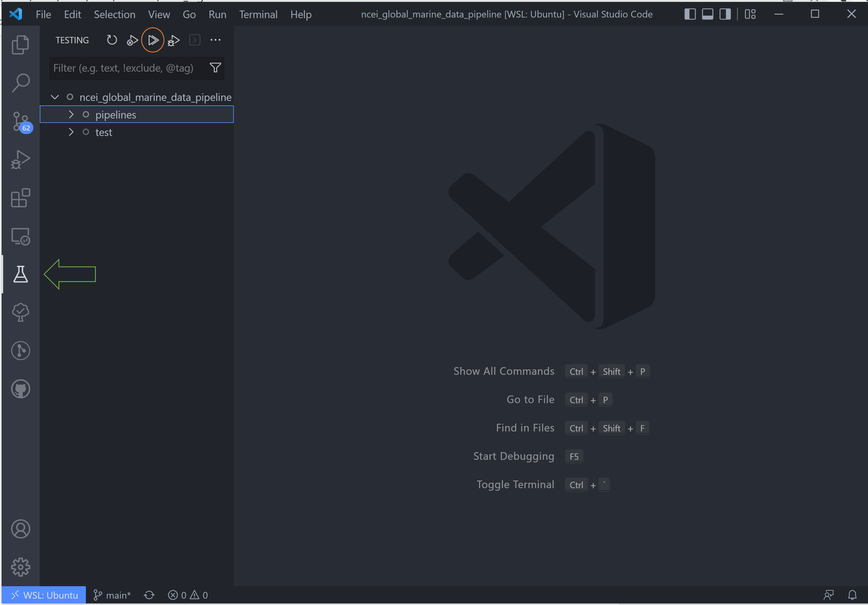Open the Edit menu
This screenshot has height=605, width=868.
tap(73, 14)
